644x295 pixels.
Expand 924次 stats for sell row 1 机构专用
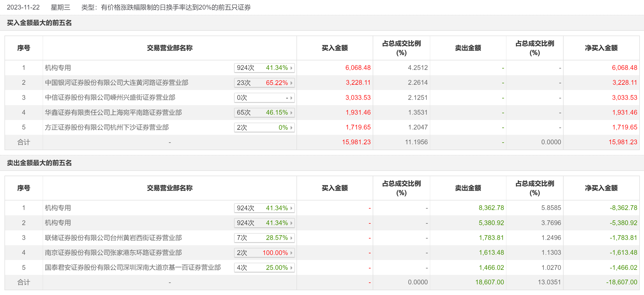[x=264, y=208]
